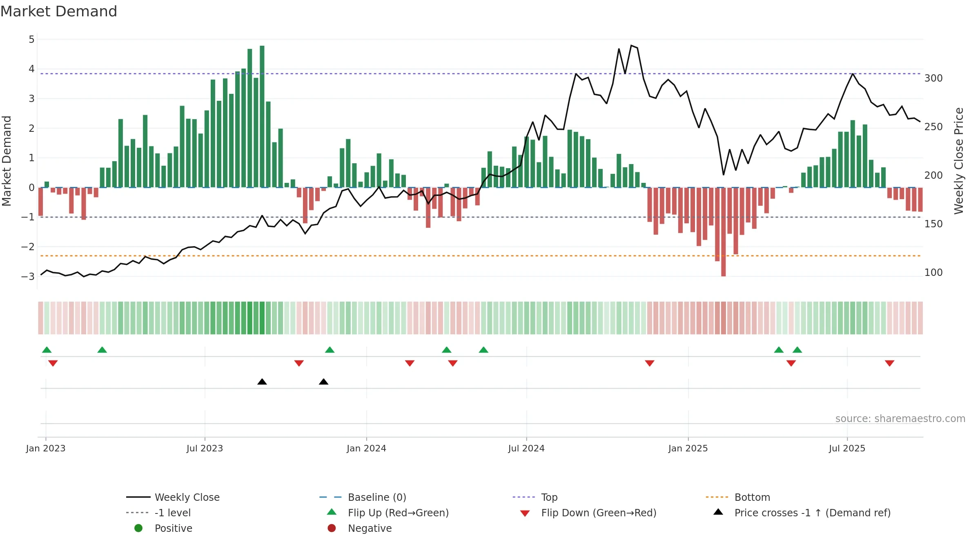Viewport: 980px width, 551px height.
Task: Click the first flip-up marker near Jan 2023
Action: [x=47, y=350]
